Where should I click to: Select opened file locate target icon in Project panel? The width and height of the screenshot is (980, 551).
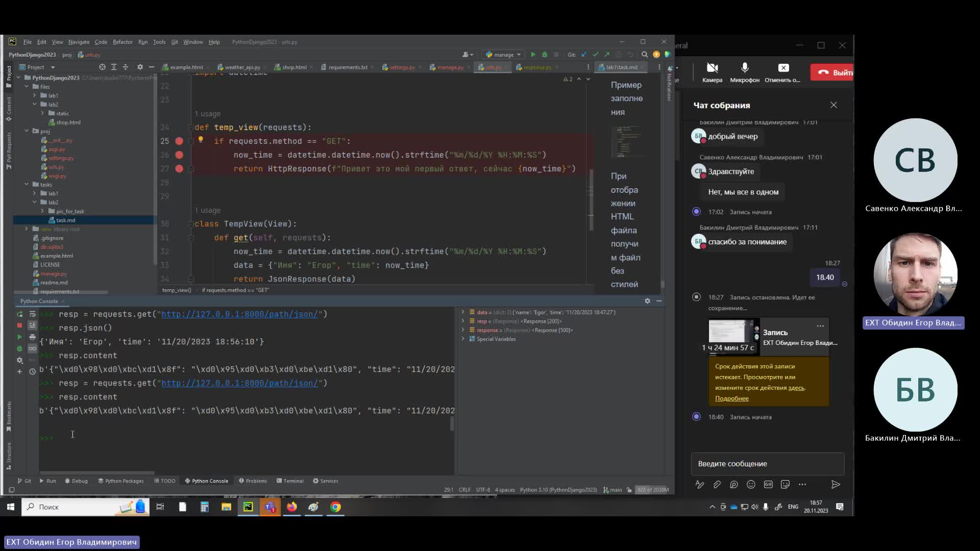[102, 67]
